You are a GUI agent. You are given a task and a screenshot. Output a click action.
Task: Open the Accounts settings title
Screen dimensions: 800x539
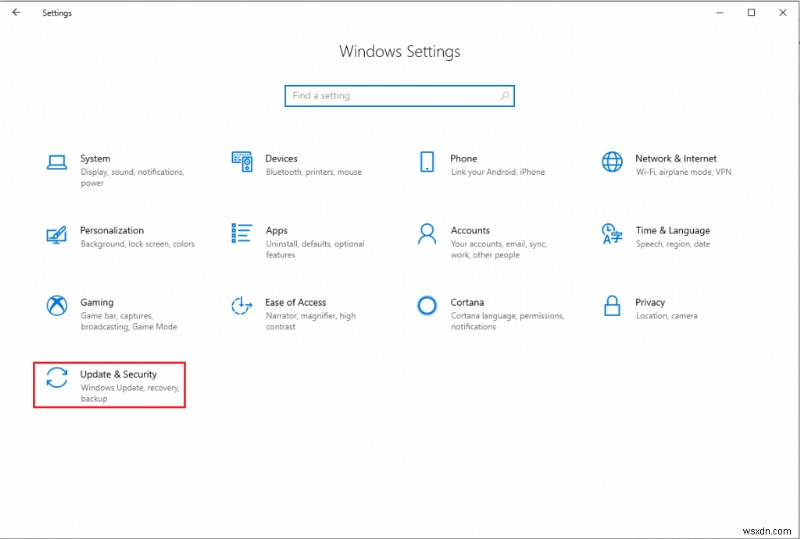(x=470, y=231)
